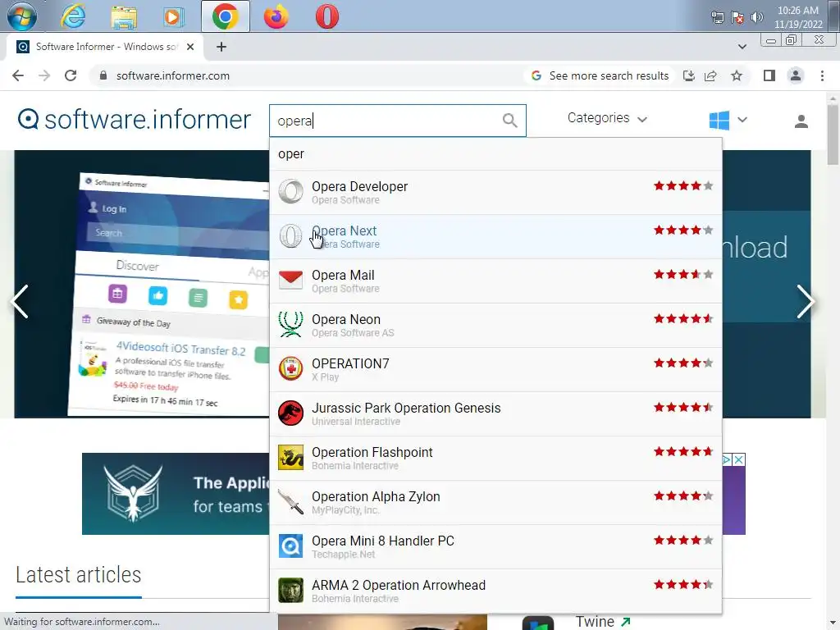Viewport: 840px width, 630px height.
Task: Pick Operation Flashpoint from the list
Action: 495,458
